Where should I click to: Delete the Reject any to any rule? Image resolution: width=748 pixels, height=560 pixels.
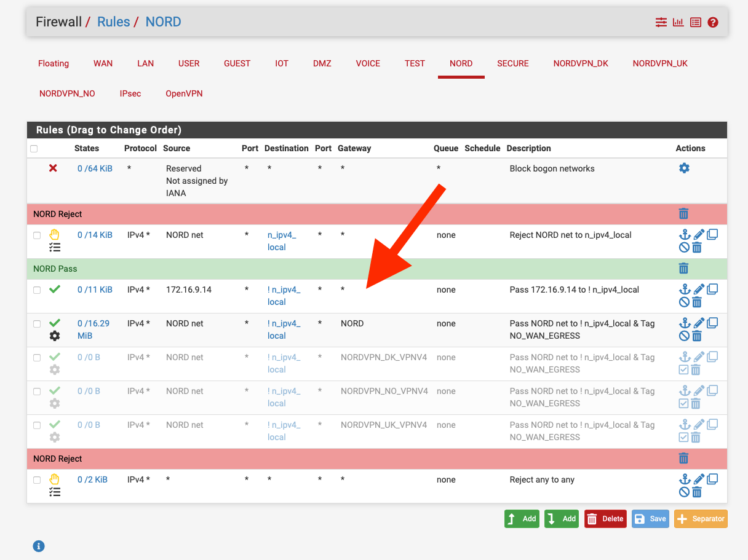[x=697, y=492]
